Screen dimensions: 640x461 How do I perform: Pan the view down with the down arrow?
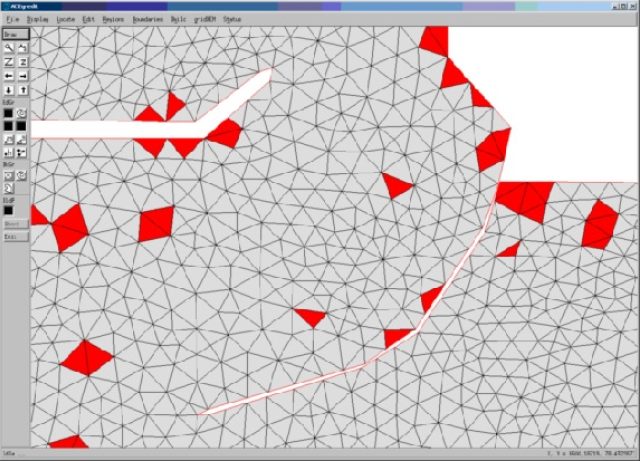pyautogui.click(x=9, y=90)
